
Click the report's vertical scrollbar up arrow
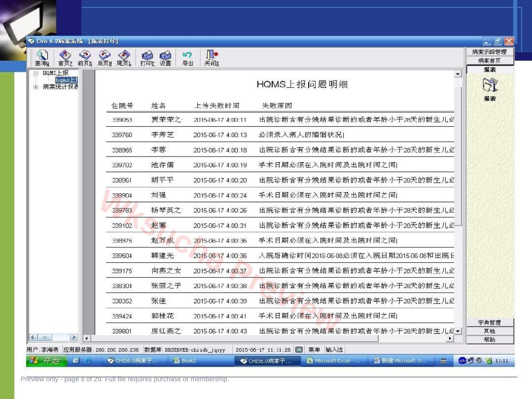coord(458,74)
